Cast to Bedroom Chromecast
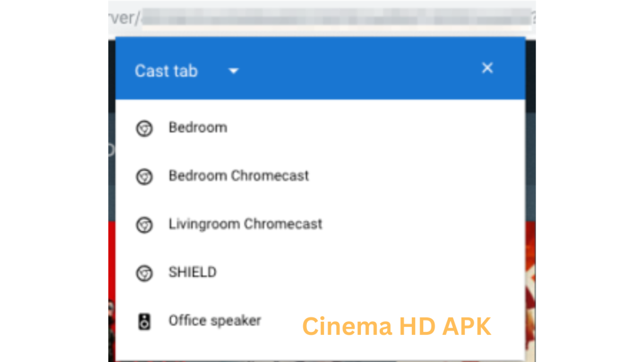The image size is (644, 362). [x=320, y=176]
